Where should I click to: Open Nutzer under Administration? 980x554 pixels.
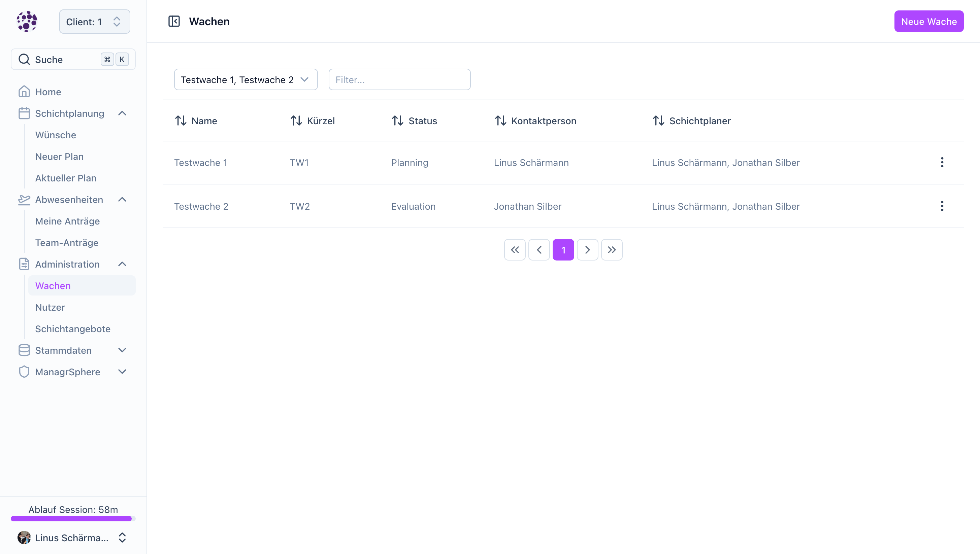point(50,307)
